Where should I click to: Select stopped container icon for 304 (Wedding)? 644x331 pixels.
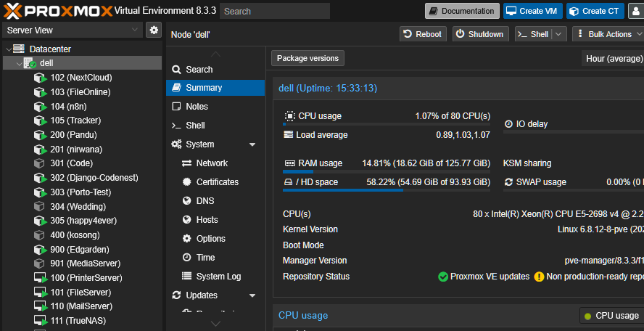click(39, 206)
